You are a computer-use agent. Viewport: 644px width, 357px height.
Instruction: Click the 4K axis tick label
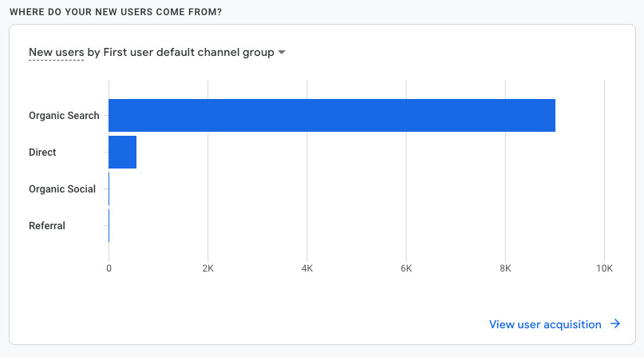tap(307, 268)
